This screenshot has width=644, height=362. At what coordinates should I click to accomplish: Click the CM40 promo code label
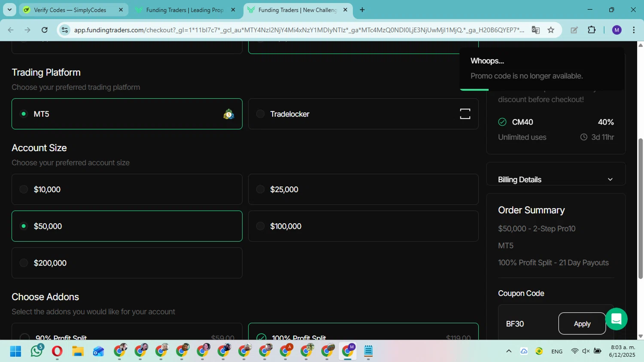point(522,122)
